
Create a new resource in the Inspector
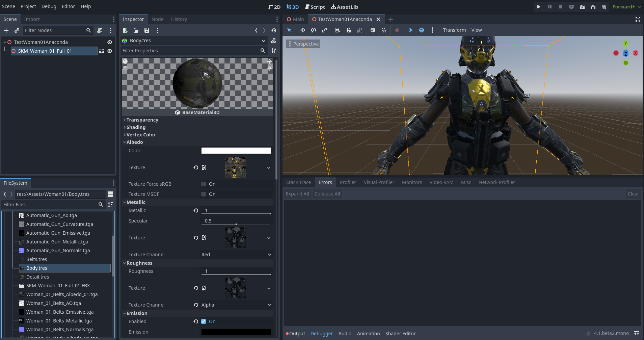tap(125, 30)
